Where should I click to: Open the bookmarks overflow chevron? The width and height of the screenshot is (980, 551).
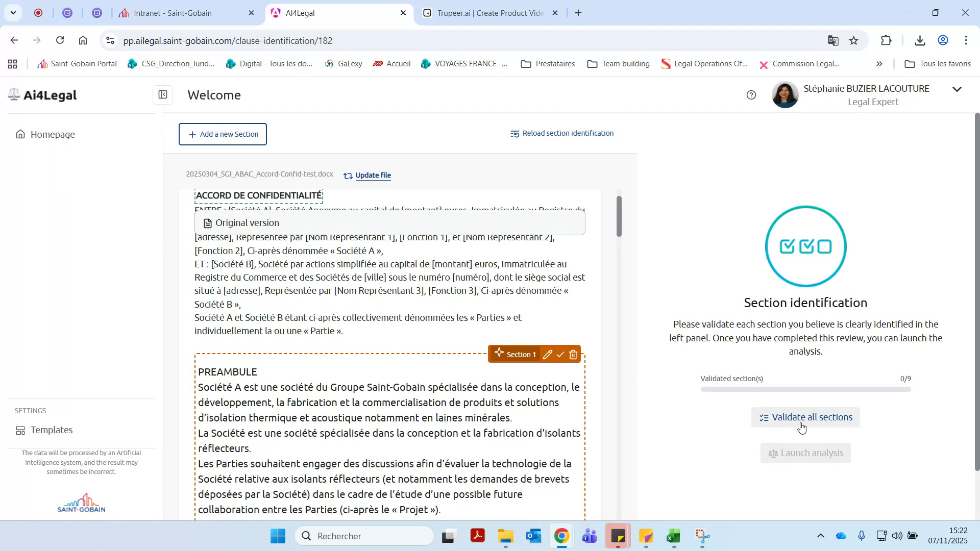879,64
